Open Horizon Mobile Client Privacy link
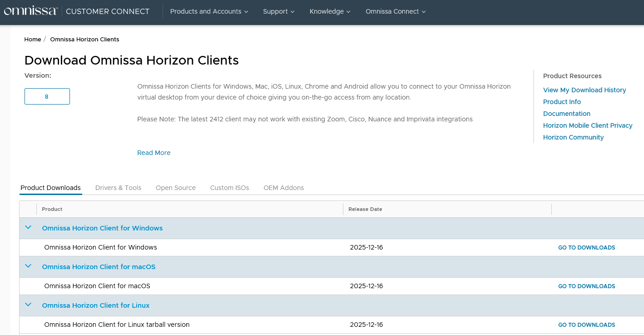This screenshot has width=644, height=335. (x=587, y=125)
